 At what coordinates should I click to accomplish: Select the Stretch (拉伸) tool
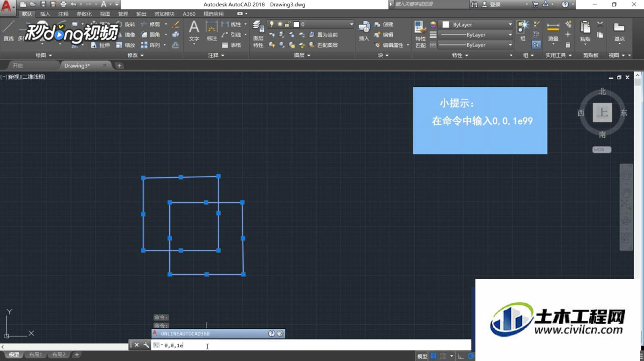pyautogui.click(x=100, y=45)
